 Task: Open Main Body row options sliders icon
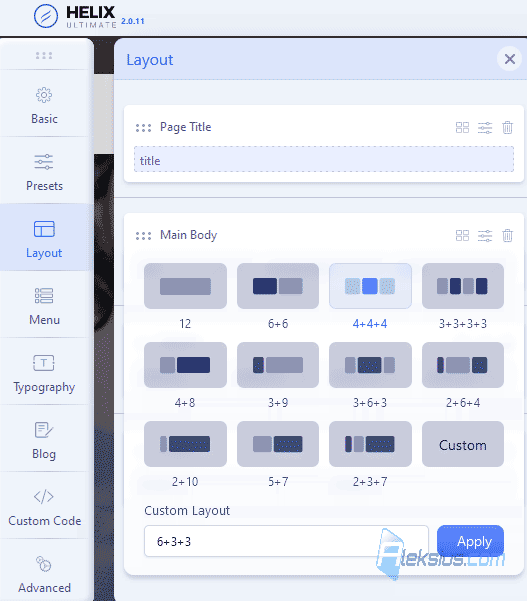coord(485,235)
